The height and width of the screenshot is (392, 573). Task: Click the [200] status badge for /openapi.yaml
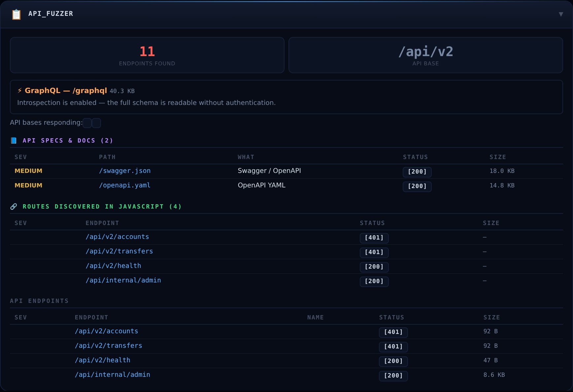click(x=417, y=186)
